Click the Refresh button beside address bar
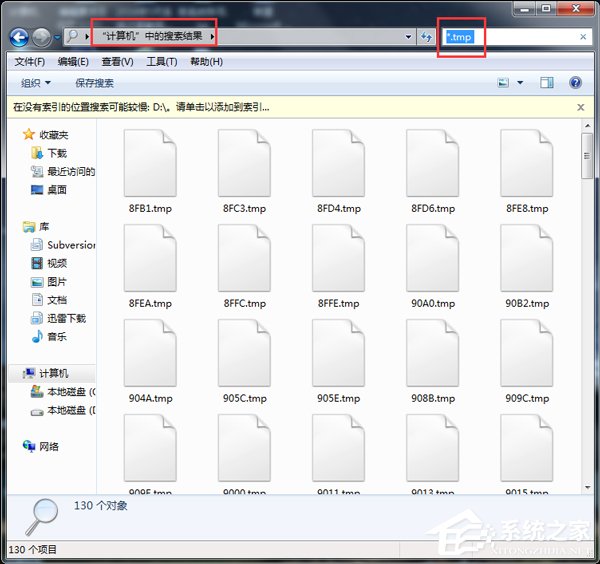The width and height of the screenshot is (600, 564). coord(427,37)
